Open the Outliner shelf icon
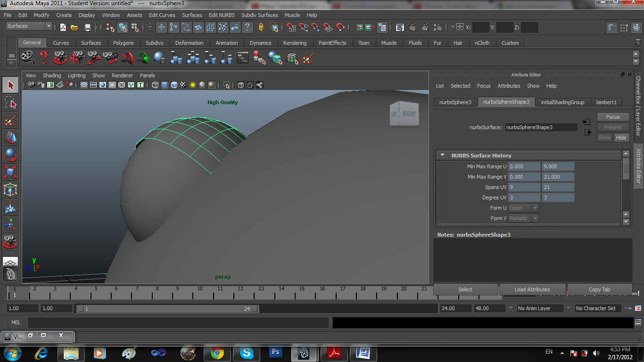Image resolution: width=644 pixels, height=362 pixels. [x=243, y=58]
